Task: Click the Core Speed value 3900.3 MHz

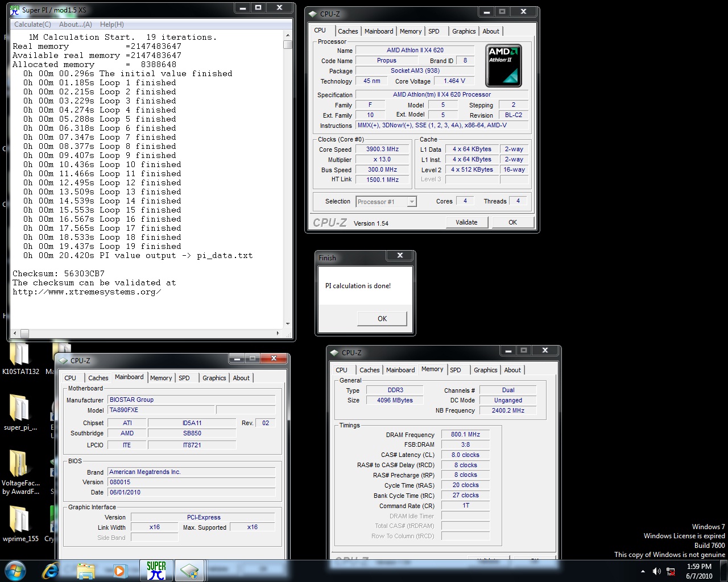Action: coord(382,149)
